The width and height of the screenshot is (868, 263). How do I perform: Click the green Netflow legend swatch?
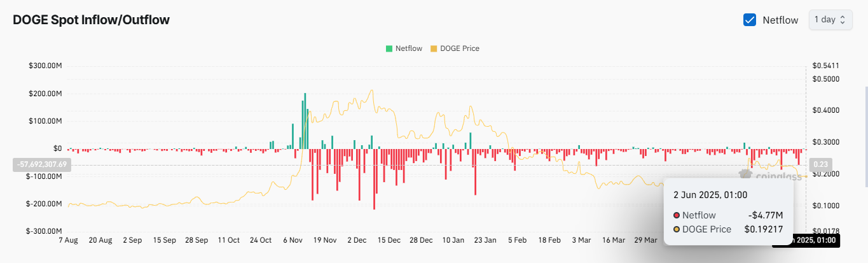[x=389, y=48]
